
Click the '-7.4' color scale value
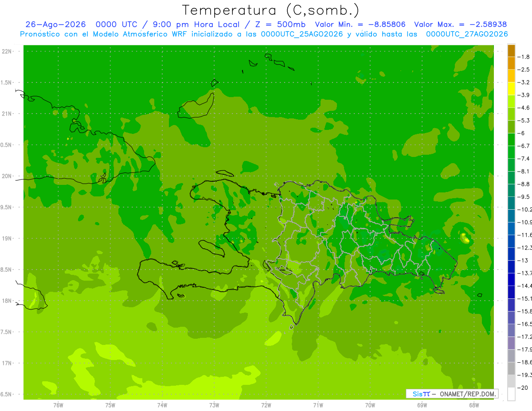click(x=524, y=159)
